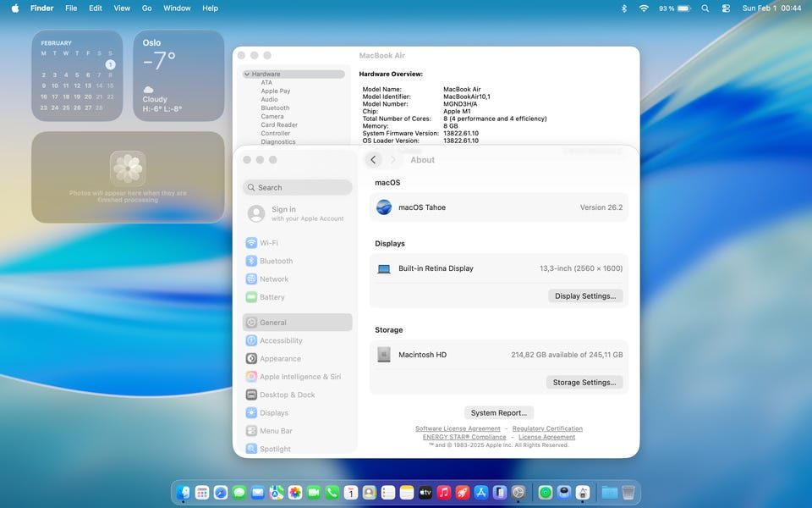Launch Safari from the Dock
The image size is (812, 508).
click(221, 492)
